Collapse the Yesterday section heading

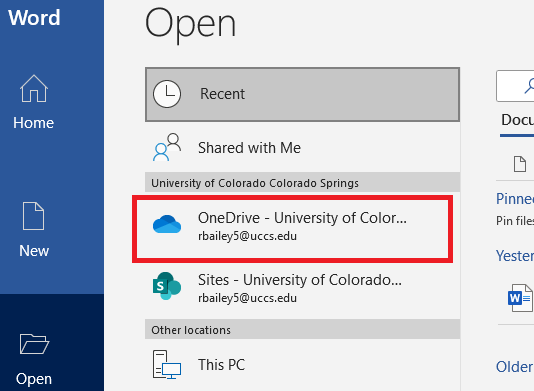pos(515,255)
